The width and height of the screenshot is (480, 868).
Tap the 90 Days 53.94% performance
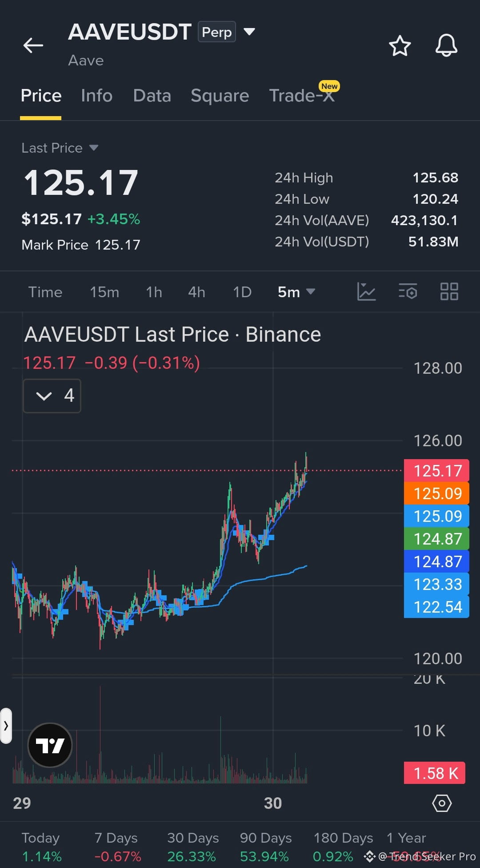tap(265, 847)
